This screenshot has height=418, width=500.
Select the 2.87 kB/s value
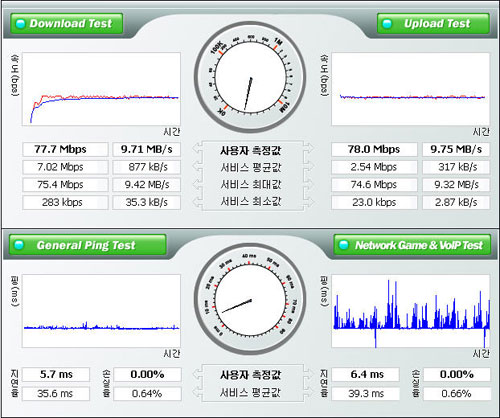tap(456, 202)
